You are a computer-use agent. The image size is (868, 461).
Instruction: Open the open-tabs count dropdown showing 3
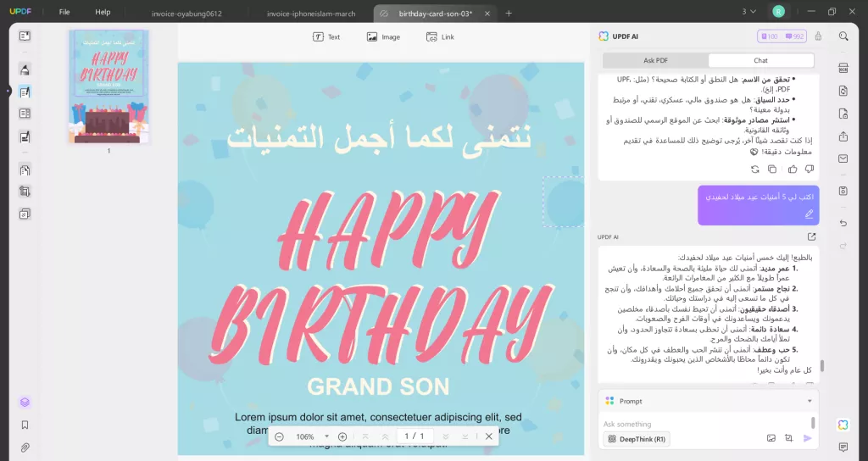pos(749,12)
